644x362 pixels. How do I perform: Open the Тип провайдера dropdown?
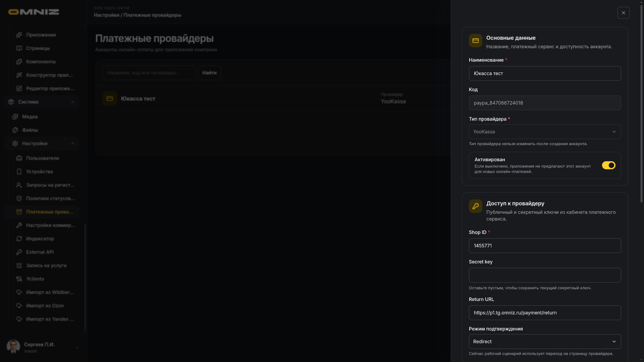[x=545, y=132]
